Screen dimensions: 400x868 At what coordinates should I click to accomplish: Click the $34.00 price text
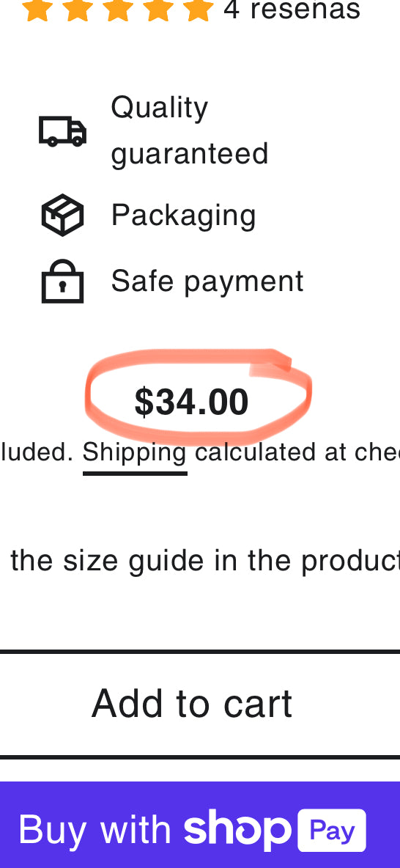(x=191, y=402)
